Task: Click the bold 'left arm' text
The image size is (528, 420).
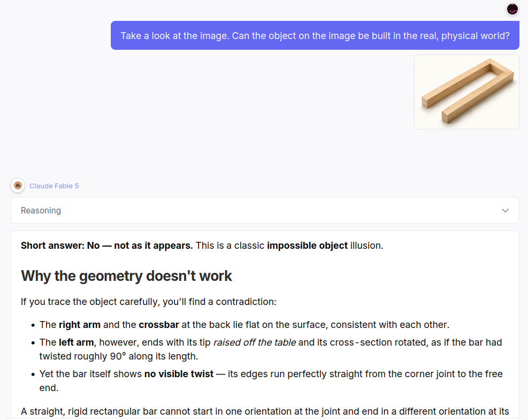Action: (x=76, y=342)
